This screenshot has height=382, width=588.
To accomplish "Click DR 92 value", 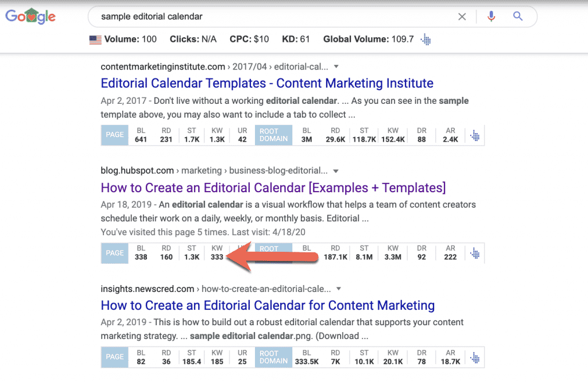I will click(422, 253).
